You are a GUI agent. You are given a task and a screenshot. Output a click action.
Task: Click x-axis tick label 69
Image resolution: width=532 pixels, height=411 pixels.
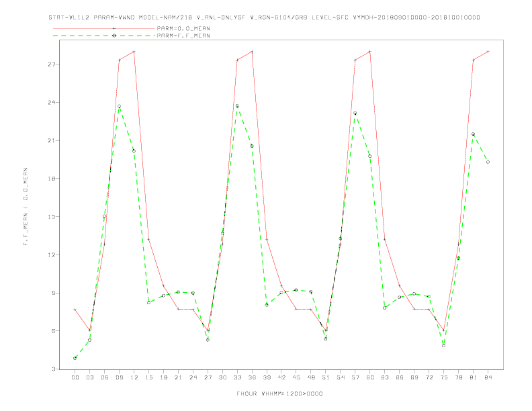pos(414,377)
